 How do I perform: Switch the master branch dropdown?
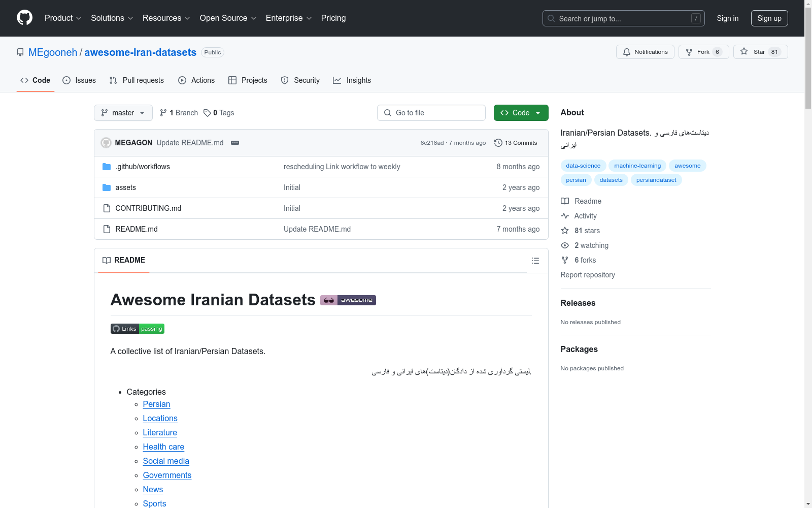123,113
